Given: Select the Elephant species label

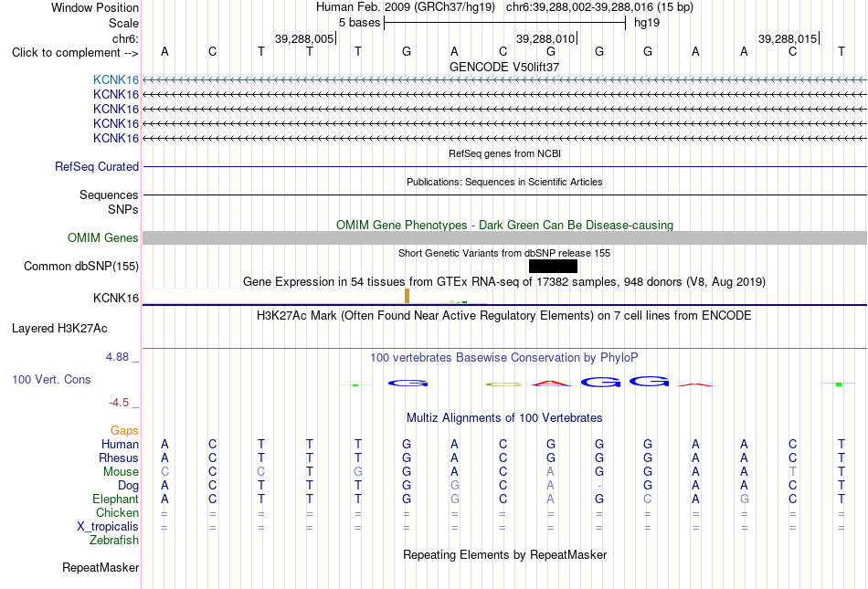Looking at the screenshot, I should click(x=115, y=499).
